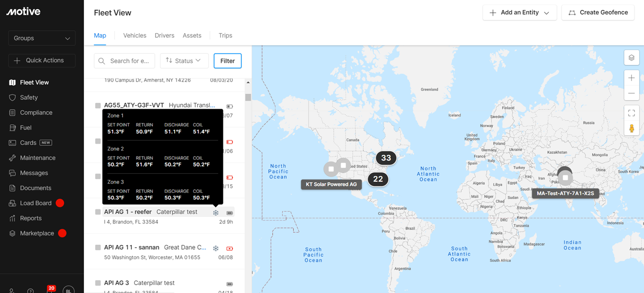This screenshot has height=293, width=644.
Task: Switch to the Map tab
Action: pos(100,35)
